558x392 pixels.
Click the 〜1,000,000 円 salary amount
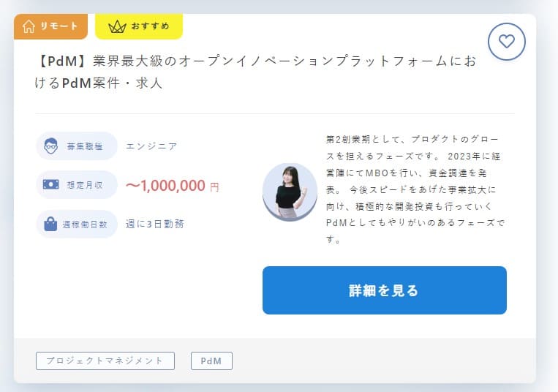(173, 186)
